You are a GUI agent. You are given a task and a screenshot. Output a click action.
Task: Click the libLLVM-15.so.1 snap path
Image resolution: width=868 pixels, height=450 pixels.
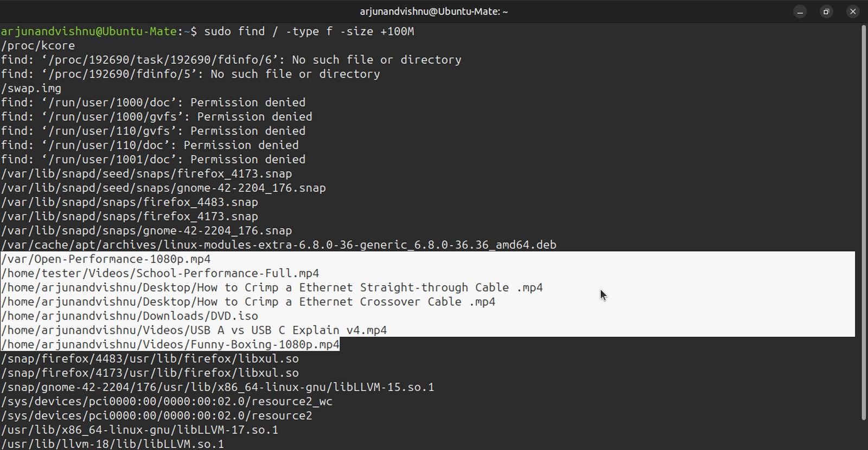[218, 387]
